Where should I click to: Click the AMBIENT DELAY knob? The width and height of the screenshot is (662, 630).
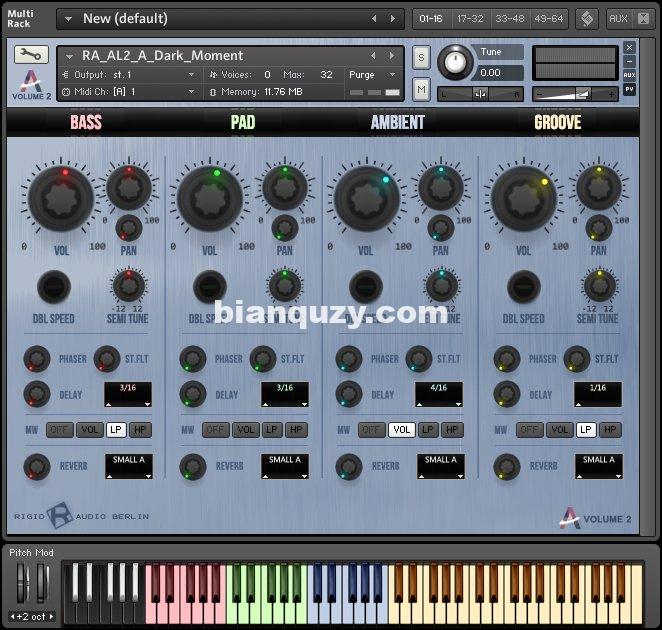(x=349, y=394)
